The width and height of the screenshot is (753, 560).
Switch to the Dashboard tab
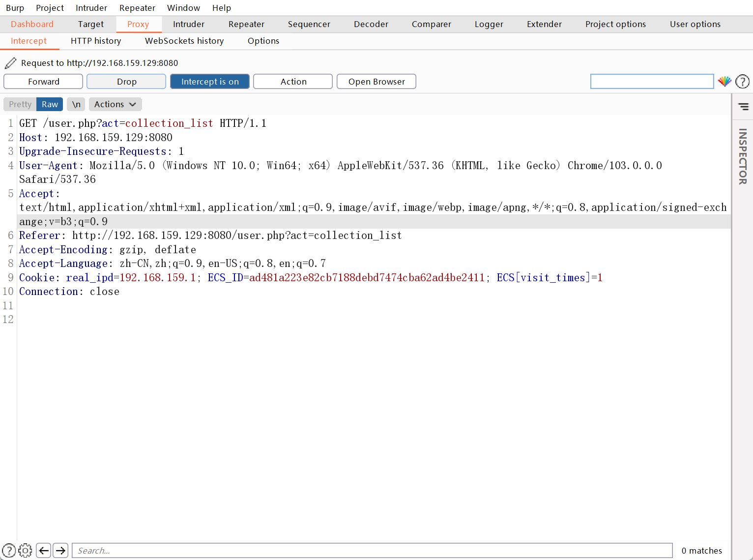click(x=32, y=24)
